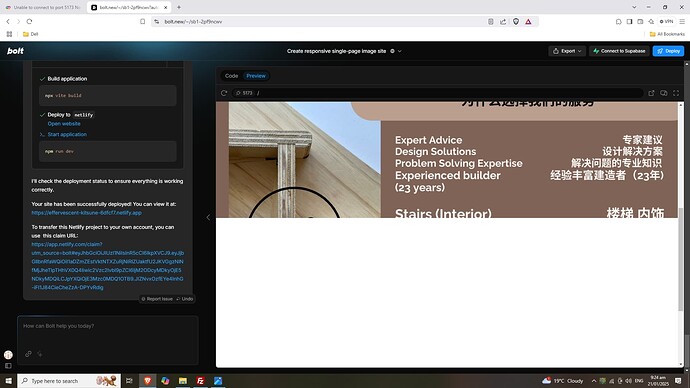Click the Brave Shields icon in address bar
690x388 pixels.
pos(516,22)
